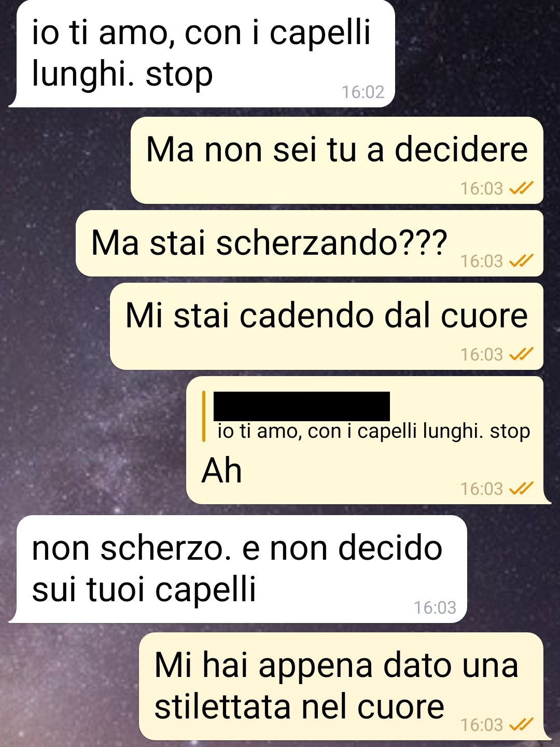Tap the 16:03 time on "Mi stai cadendo" message
Viewport: 560px width, 747px height.
(x=482, y=354)
